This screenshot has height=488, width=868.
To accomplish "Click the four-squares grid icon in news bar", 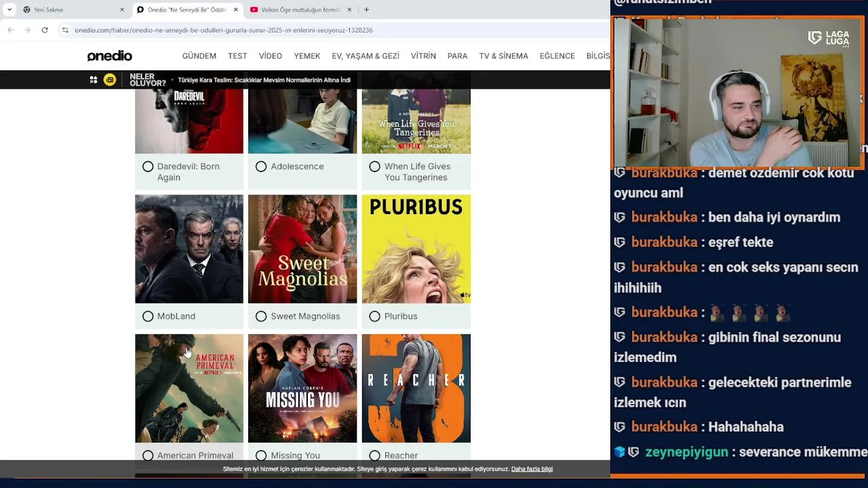I will 94,80.
